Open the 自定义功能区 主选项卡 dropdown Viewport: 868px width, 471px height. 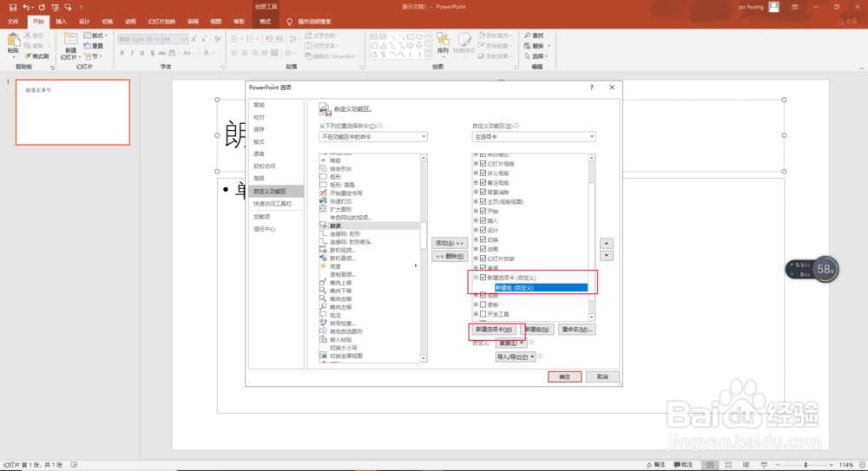[x=534, y=137]
